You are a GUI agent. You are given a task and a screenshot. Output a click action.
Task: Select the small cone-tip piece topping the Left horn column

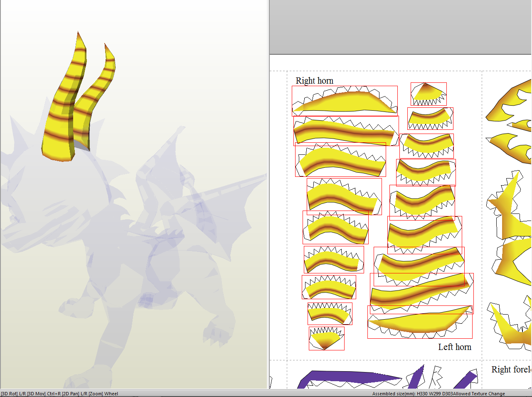[x=429, y=94]
